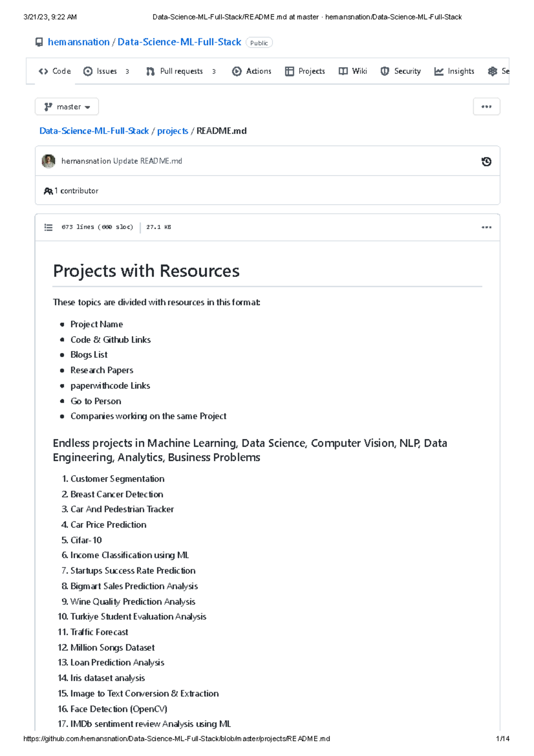Open the repository Projects icon
The width and height of the screenshot is (534, 756).
click(290, 71)
